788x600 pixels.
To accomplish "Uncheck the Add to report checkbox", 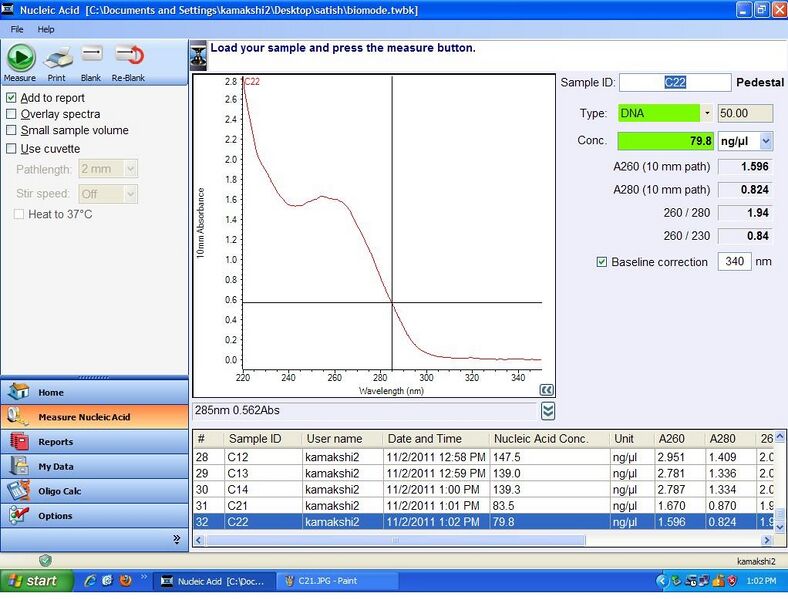I will click(11, 98).
